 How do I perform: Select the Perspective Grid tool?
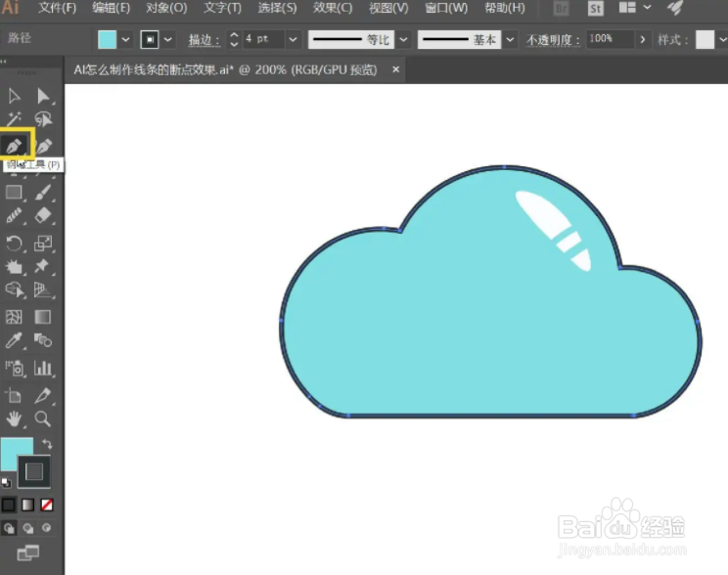point(43,290)
